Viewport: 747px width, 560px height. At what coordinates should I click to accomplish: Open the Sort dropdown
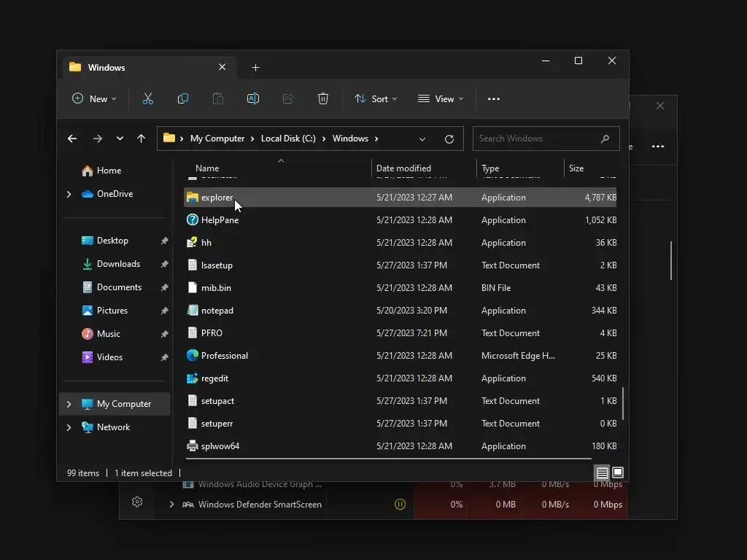click(376, 98)
